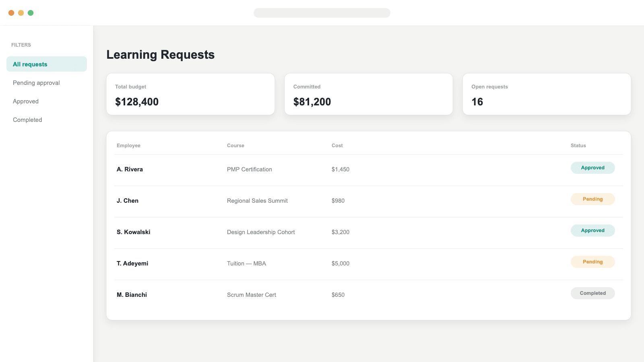644x362 pixels.
Task: Click the Learning Requests page heading
Action: coord(161,55)
